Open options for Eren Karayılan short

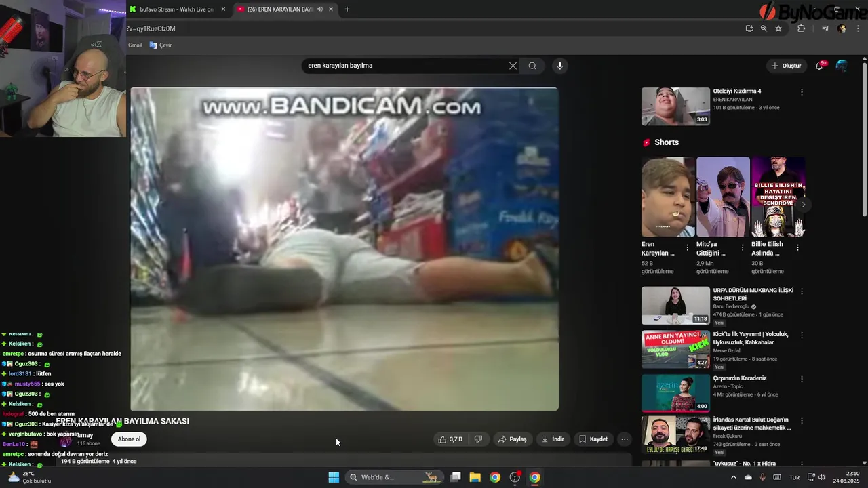click(x=688, y=248)
